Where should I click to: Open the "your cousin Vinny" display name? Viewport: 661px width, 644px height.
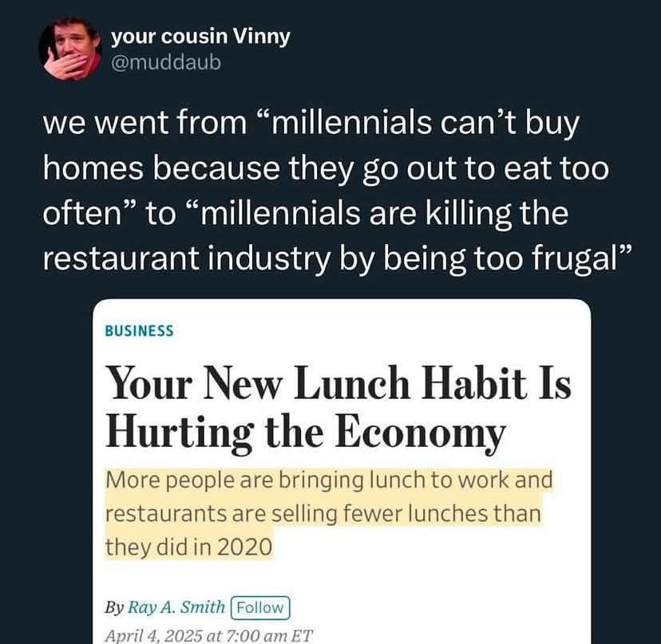tap(200, 37)
